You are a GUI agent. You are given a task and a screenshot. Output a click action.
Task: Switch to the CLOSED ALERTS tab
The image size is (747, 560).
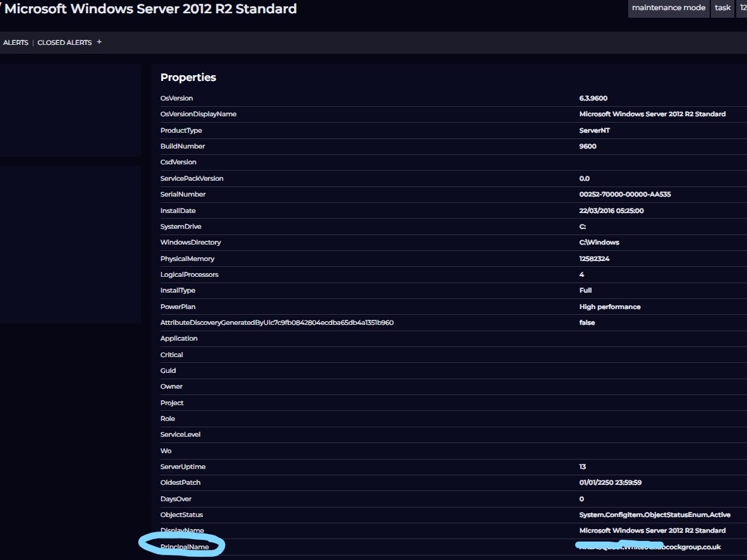[64, 43]
